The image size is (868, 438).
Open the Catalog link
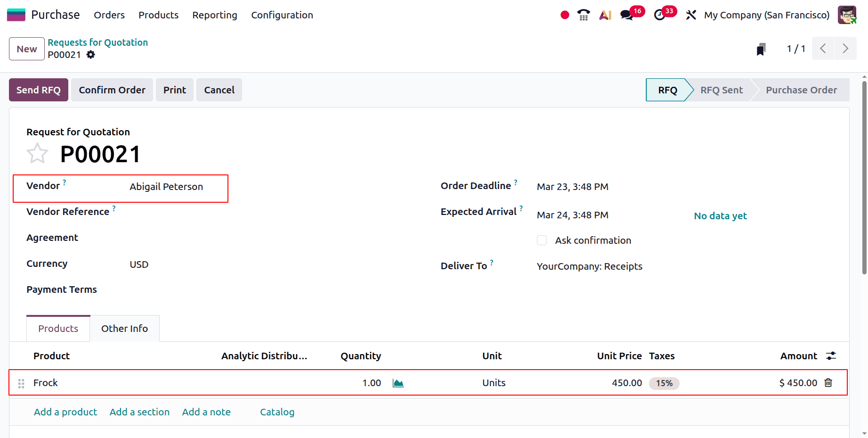(x=277, y=412)
